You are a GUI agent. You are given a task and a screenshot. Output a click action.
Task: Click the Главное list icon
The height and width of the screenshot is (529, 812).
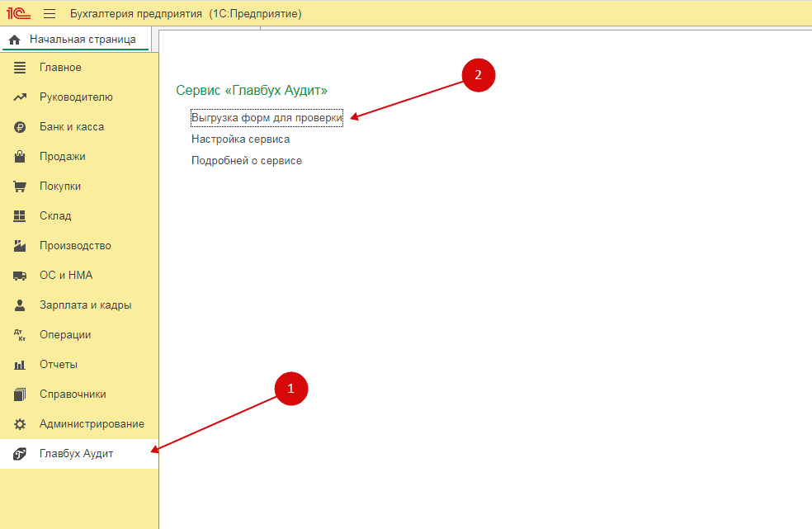click(21, 68)
